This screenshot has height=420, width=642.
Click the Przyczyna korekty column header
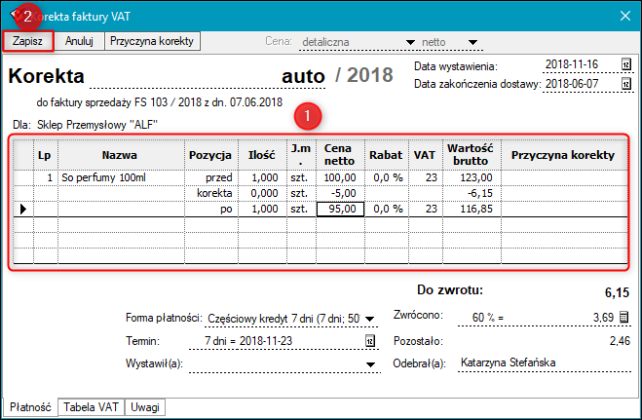pos(564,155)
